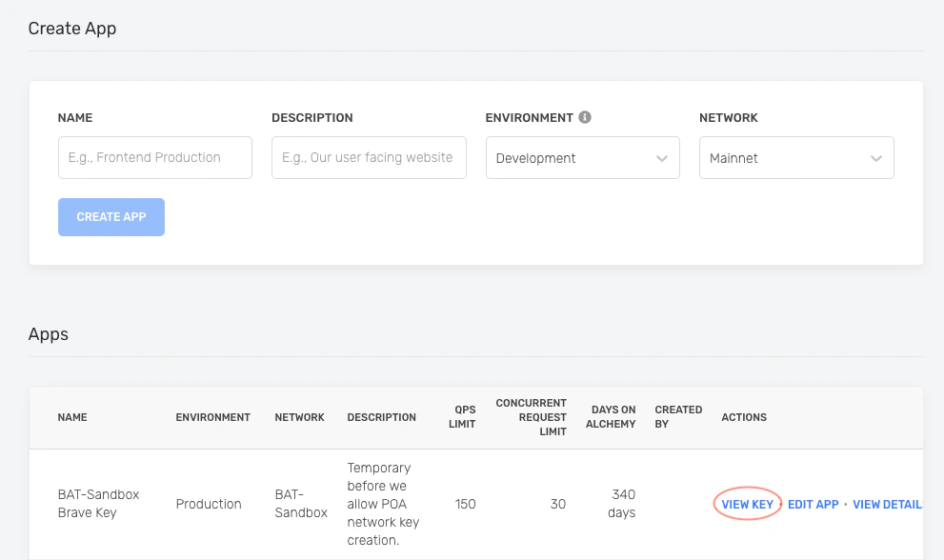This screenshot has height=560, width=944.
Task: Click the Network column header in Apps table
Action: (299, 417)
